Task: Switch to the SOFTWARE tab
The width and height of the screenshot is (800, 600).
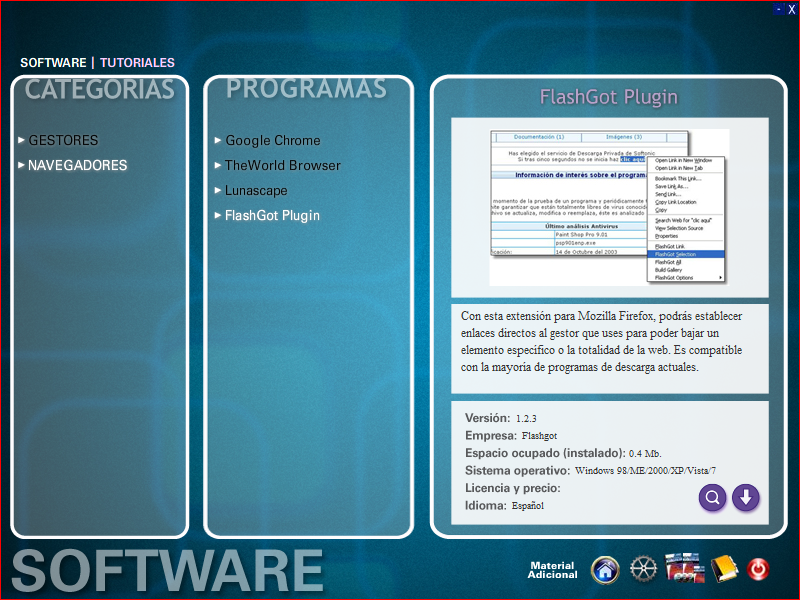Action: click(53, 63)
